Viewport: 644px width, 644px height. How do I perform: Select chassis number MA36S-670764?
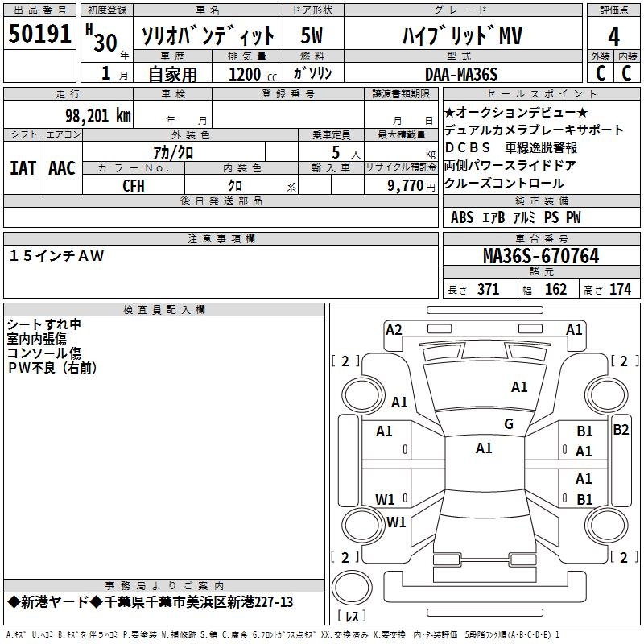point(540,257)
